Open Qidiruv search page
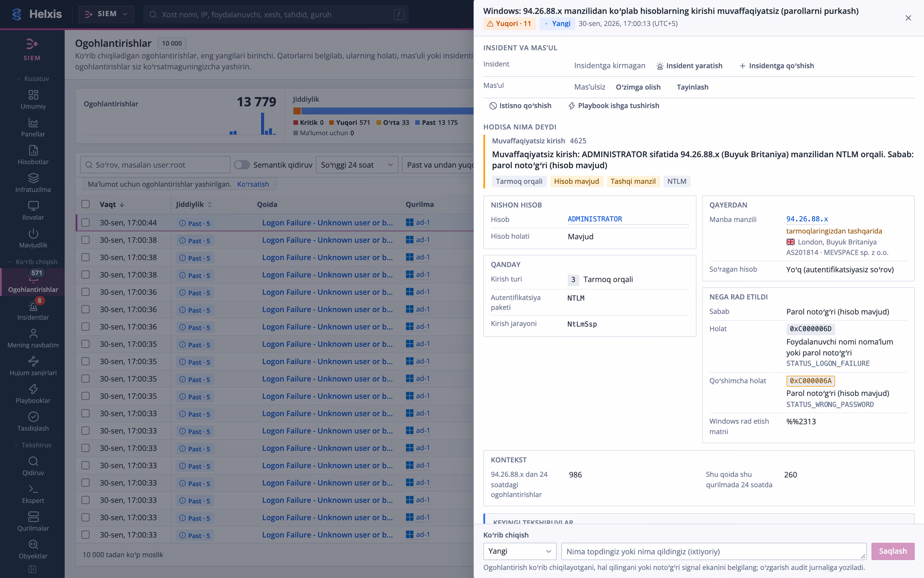The image size is (924, 578). tap(33, 466)
